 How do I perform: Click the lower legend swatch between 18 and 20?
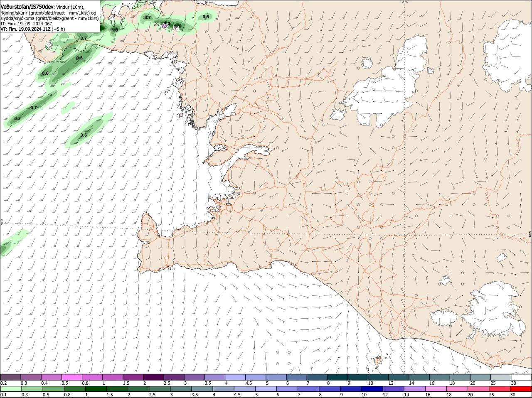tap(458, 389)
